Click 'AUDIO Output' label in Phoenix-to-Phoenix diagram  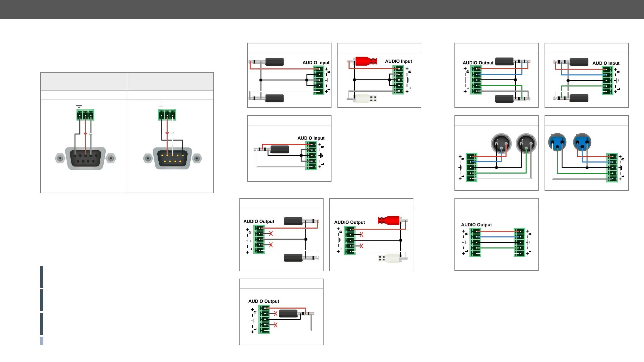click(x=476, y=225)
